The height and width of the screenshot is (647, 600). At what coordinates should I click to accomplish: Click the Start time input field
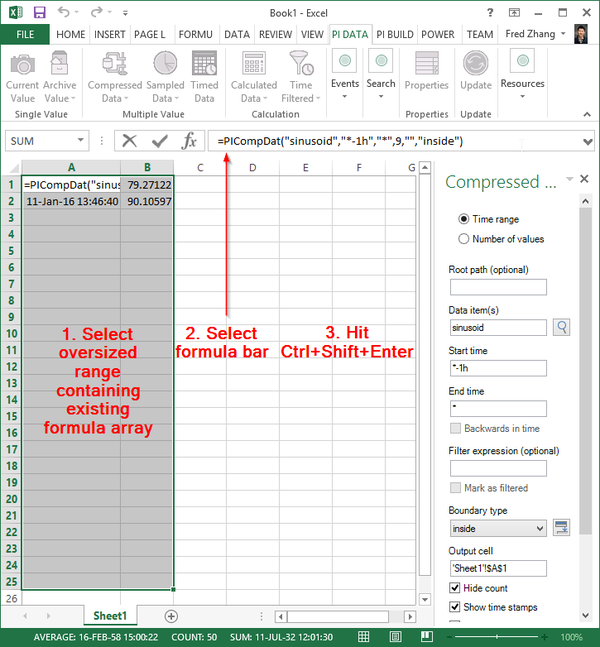click(x=498, y=368)
